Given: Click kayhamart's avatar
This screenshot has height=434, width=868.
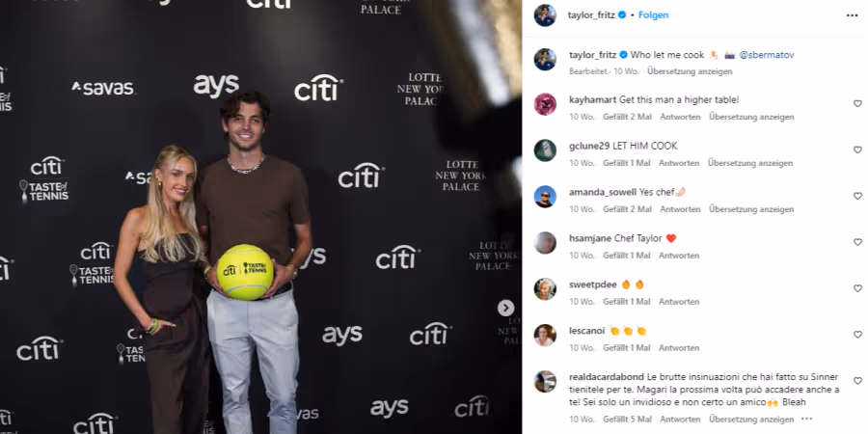Looking at the screenshot, I should pyautogui.click(x=545, y=104).
